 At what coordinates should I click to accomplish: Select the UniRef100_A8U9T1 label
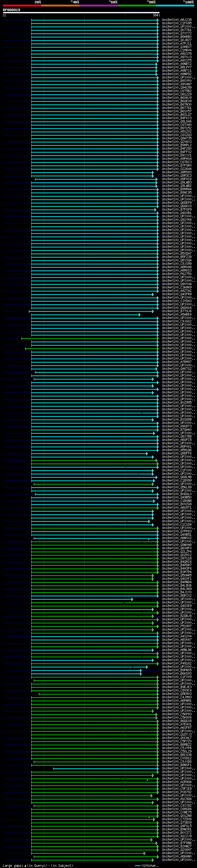click(177, 508)
